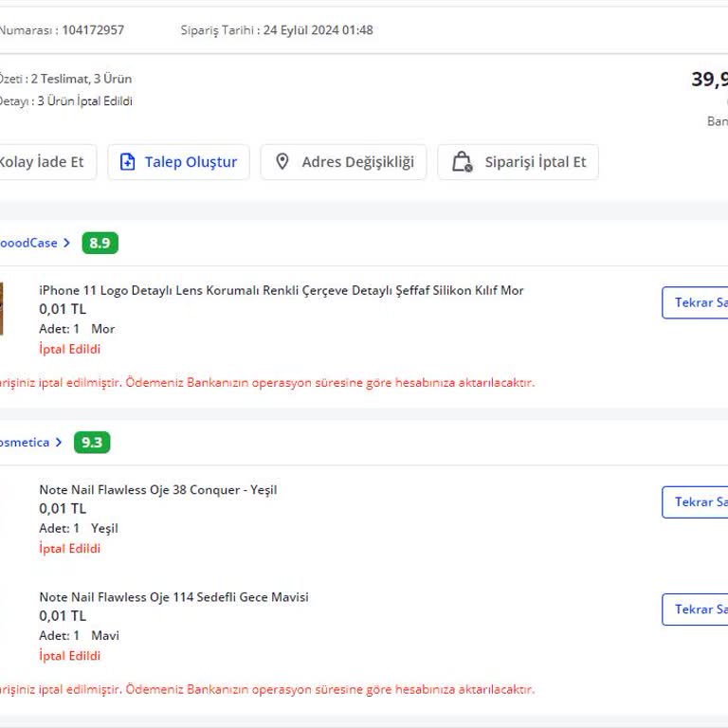Open the iPhone 11 Logo Detaylı silikon kılıf title
728x728 pixels.
(281, 291)
